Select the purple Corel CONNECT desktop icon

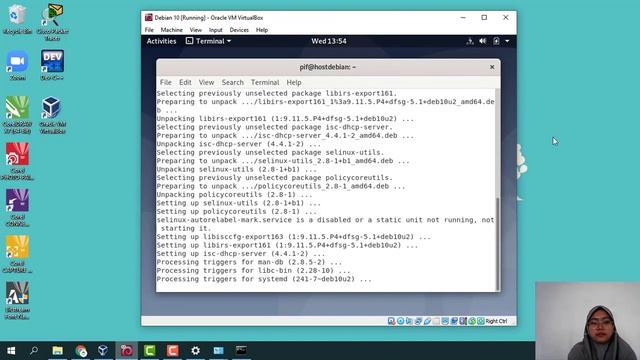click(x=17, y=208)
